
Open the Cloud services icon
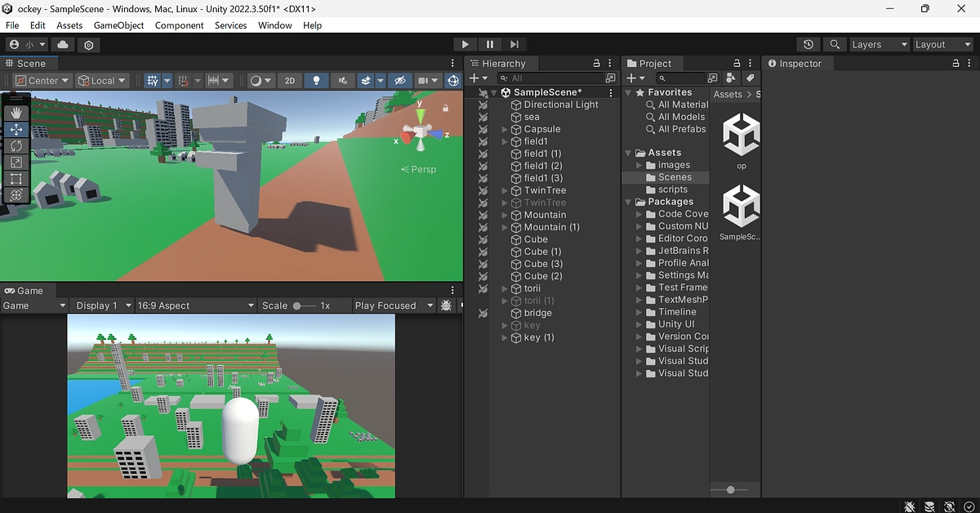coord(64,45)
